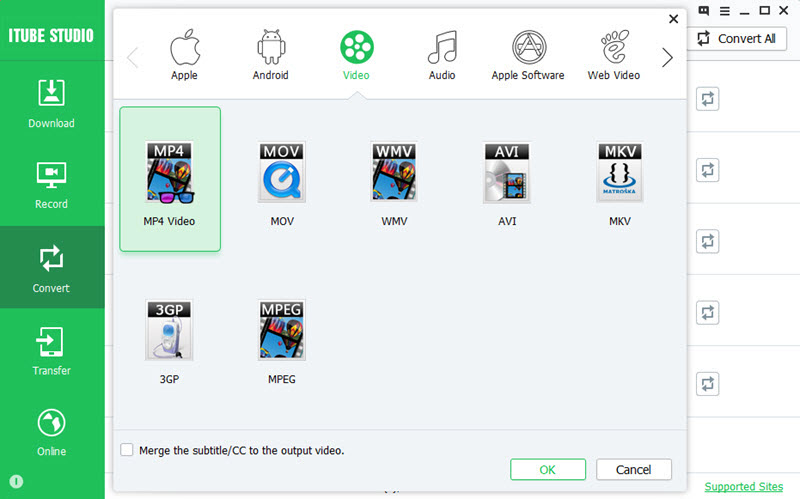Choose the 3GP format
This screenshot has width=800, height=499.
169,342
